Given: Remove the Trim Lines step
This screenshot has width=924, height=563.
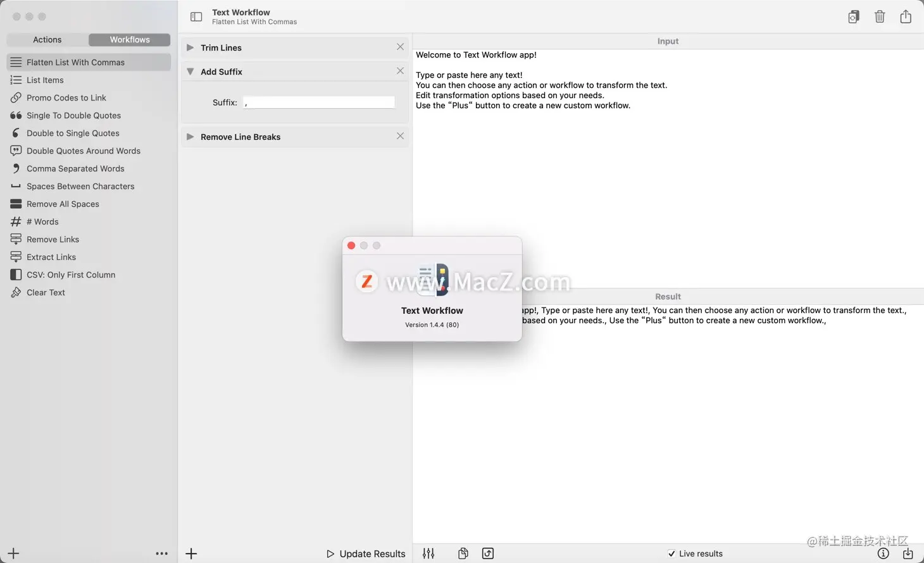Looking at the screenshot, I should point(400,47).
